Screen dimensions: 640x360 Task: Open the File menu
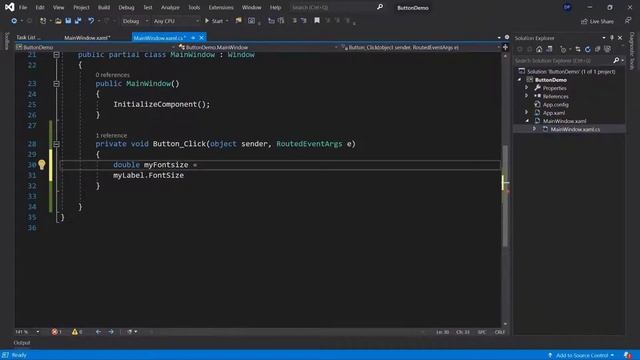[x=23, y=7]
